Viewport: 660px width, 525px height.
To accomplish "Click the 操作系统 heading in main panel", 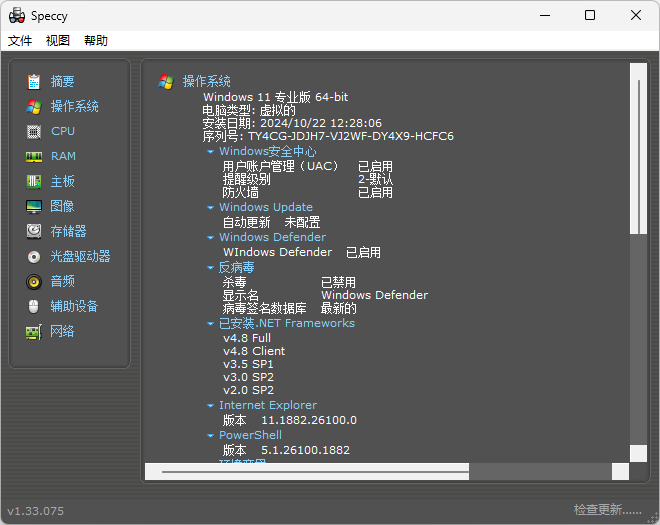I will coord(206,81).
